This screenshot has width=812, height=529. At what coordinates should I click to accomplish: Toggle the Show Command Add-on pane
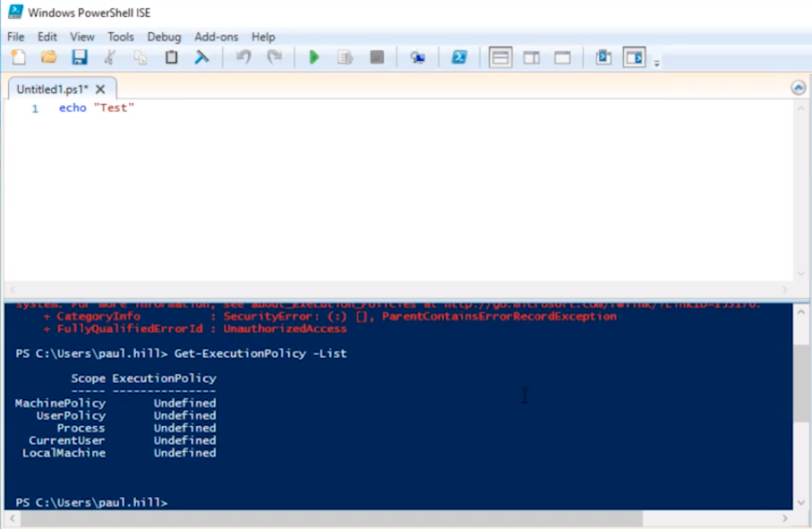click(x=635, y=57)
